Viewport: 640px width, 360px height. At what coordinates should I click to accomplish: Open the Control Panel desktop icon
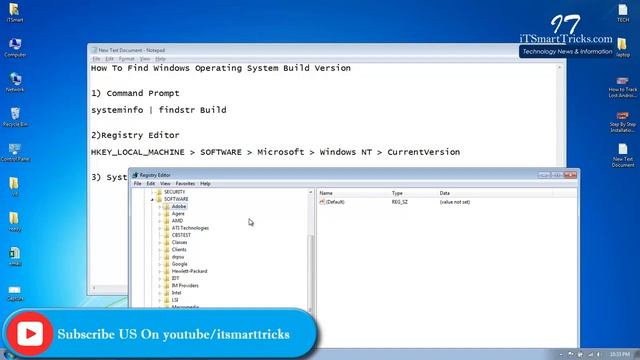15,152
